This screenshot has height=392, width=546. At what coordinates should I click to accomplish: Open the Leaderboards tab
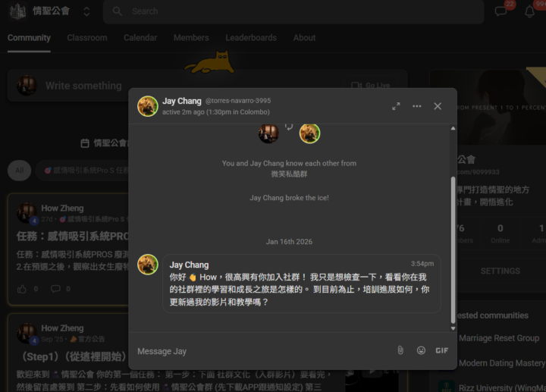(x=251, y=38)
